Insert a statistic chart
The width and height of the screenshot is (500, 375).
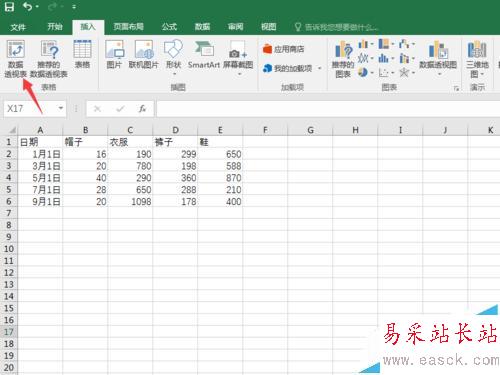pos(384,58)
